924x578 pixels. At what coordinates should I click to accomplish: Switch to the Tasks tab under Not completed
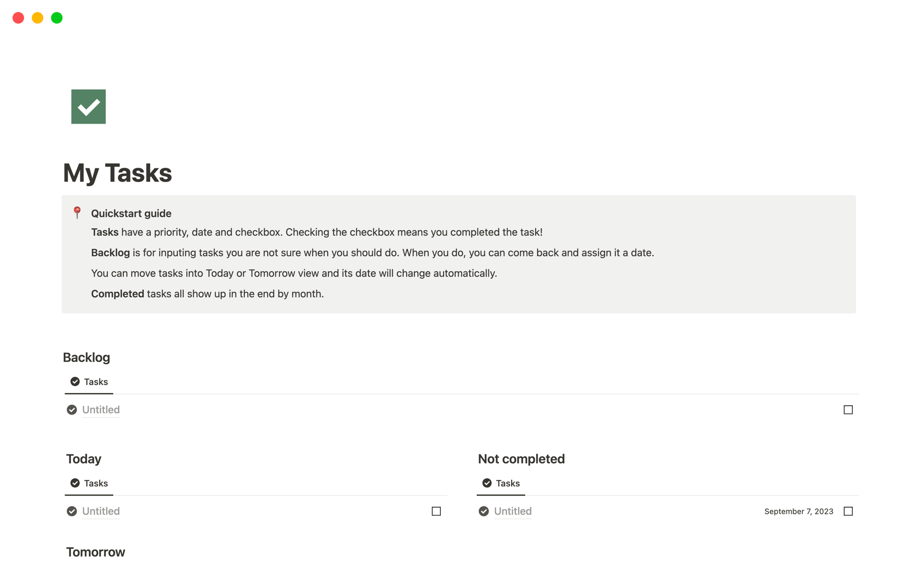[508, 483]
